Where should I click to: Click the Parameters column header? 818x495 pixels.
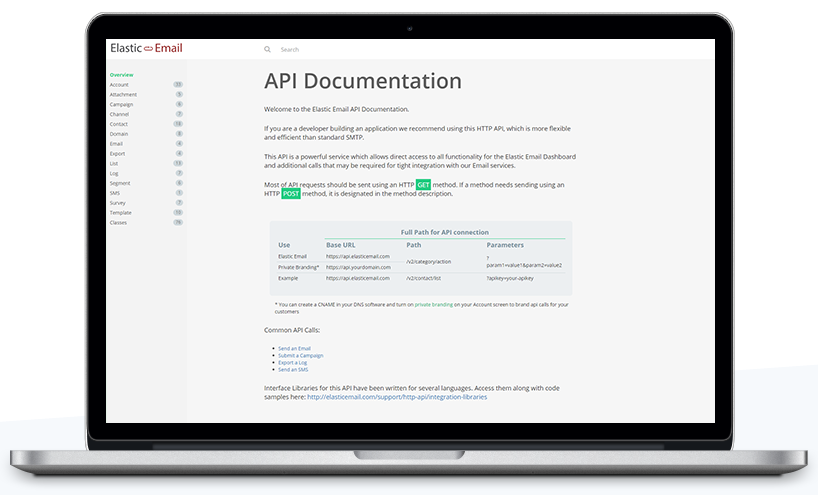[505, 245]
